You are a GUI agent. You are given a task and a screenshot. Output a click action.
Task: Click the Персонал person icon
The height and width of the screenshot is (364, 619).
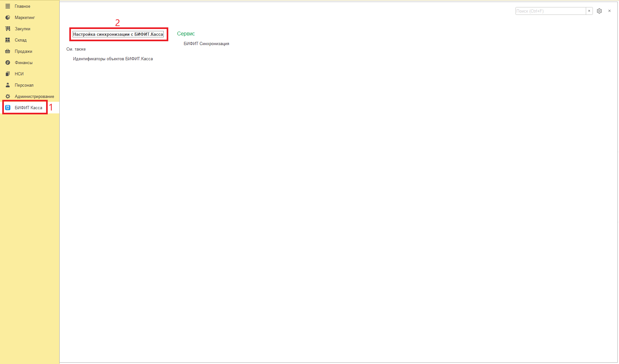(8, 85)
